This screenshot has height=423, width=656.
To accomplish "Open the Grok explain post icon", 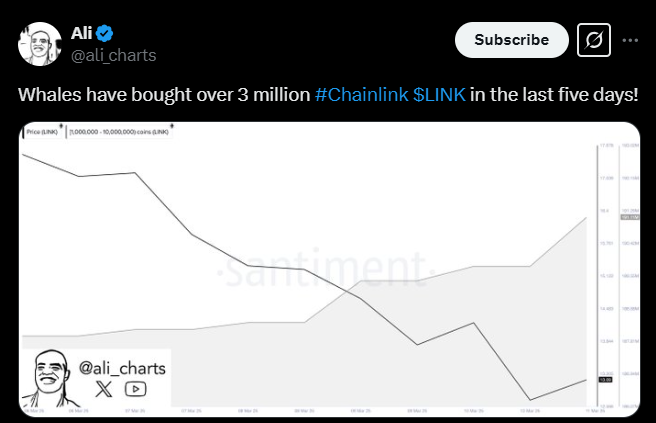I will [x=594, y=40].
